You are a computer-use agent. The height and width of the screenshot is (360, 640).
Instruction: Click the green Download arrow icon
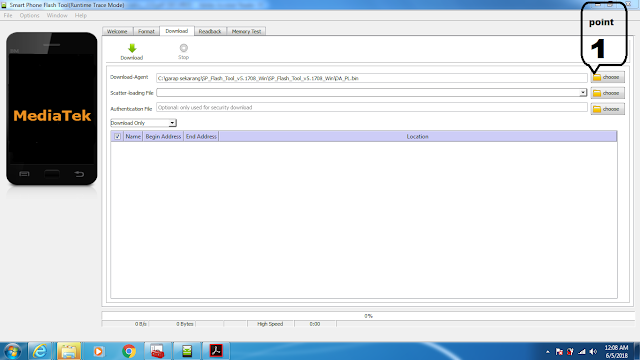(132, 48)
